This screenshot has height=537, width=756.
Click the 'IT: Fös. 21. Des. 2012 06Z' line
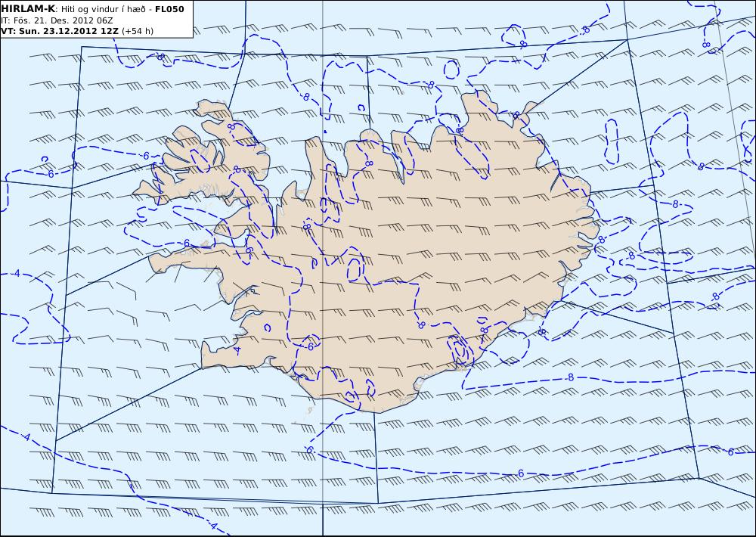click(x=57, y=20)
